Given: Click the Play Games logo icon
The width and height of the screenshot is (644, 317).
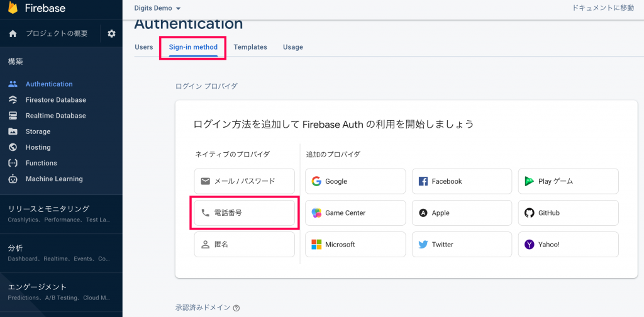Looking at the screenshot, I should click(x=530, y=181).
